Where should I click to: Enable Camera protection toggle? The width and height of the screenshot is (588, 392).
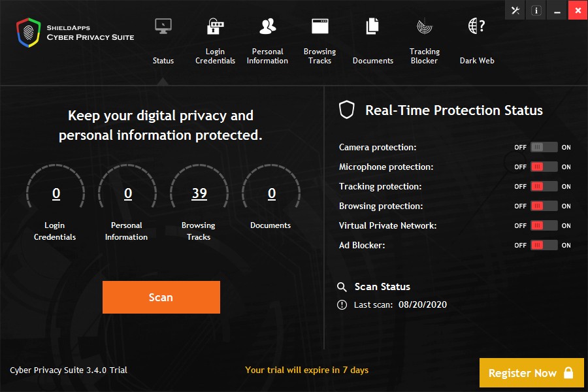click(544, 148)
